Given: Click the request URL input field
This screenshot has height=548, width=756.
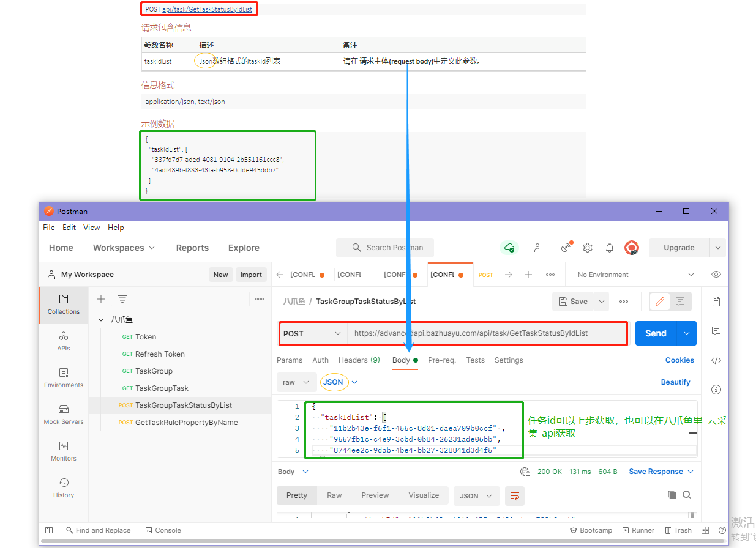Looking at the screenshot, I should pyautogui.click(x=487, y=333).
